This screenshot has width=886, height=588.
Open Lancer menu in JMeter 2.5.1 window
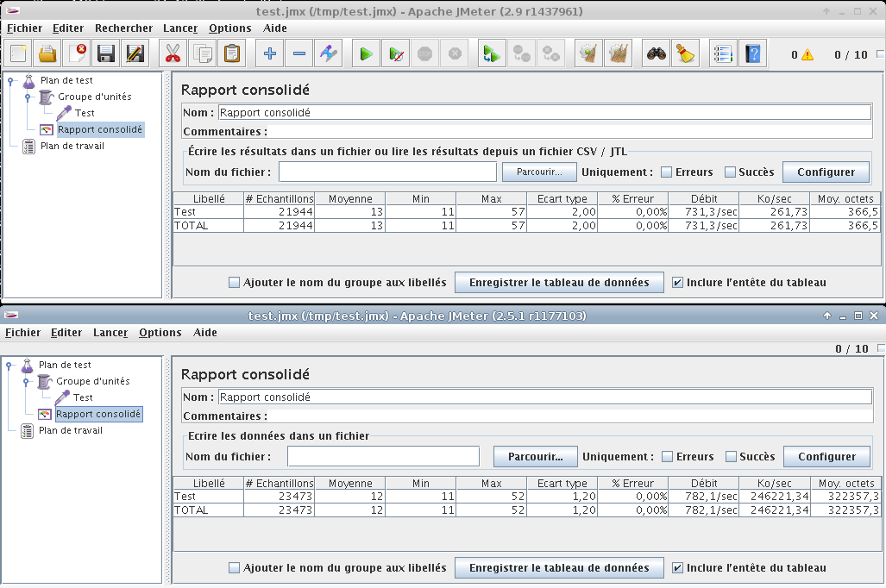click(110, 333)
